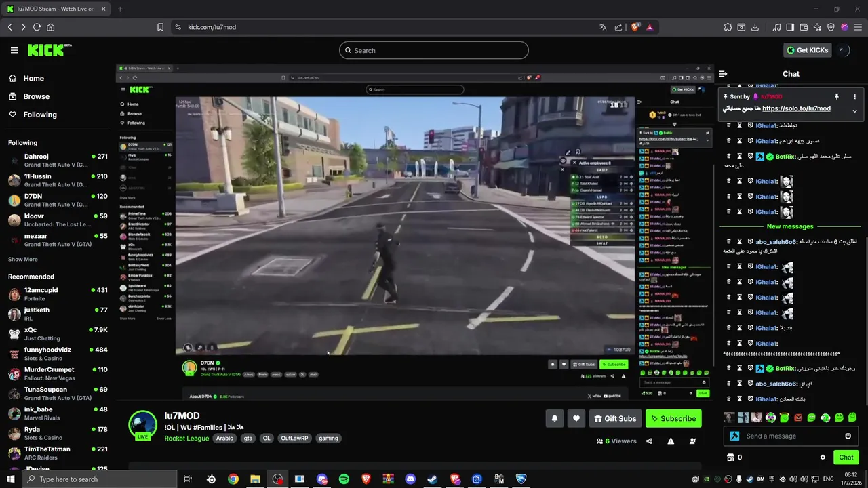
Task: Open D7DN's channel in Following
Action: [x=57, y=200]
